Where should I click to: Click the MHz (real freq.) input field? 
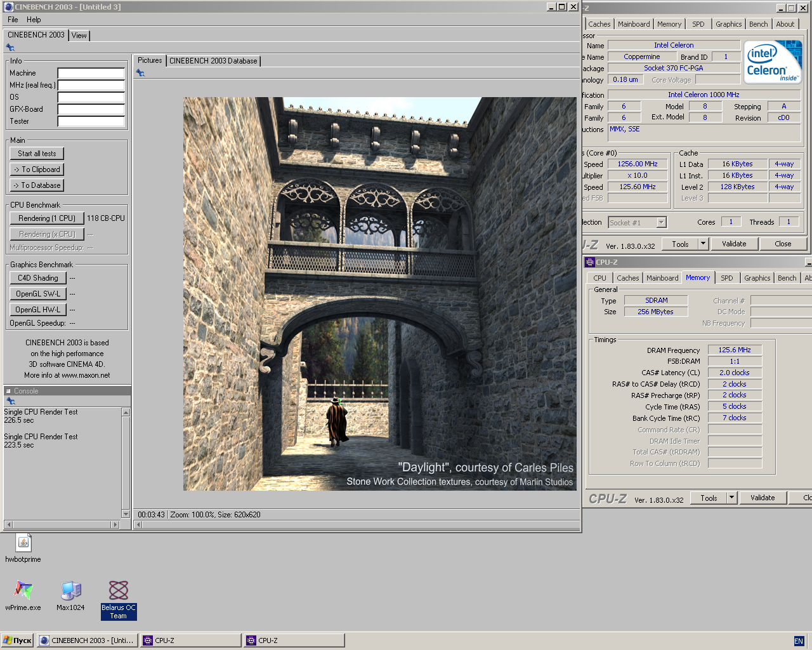coord(91,85)
